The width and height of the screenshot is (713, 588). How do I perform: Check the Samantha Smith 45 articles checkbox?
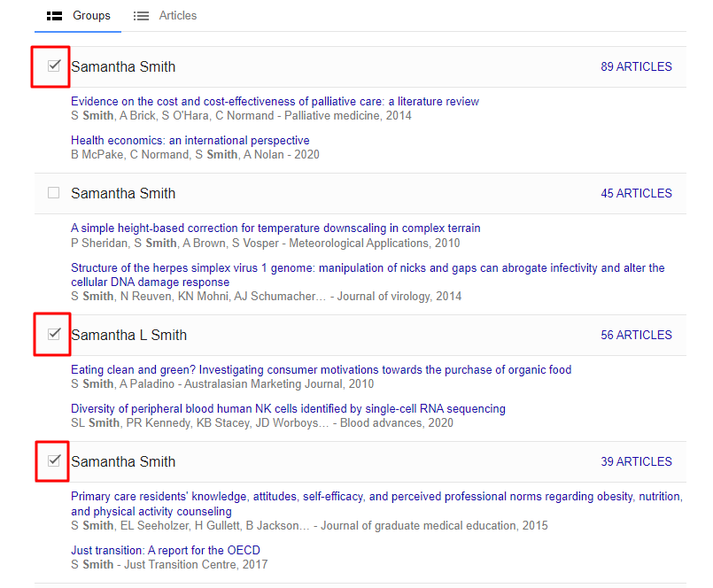pos(54,193)
